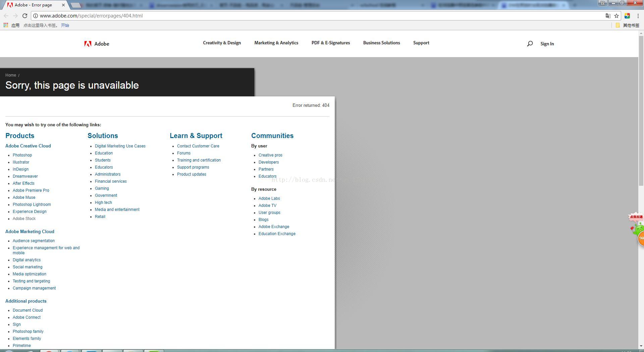
Task: Open Photoshop Lightroom link
Action: 32,205
